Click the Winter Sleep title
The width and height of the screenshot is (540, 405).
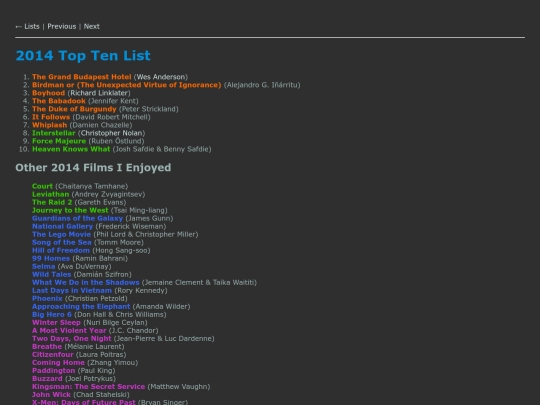pyautogui.click(x=56, y=322)
